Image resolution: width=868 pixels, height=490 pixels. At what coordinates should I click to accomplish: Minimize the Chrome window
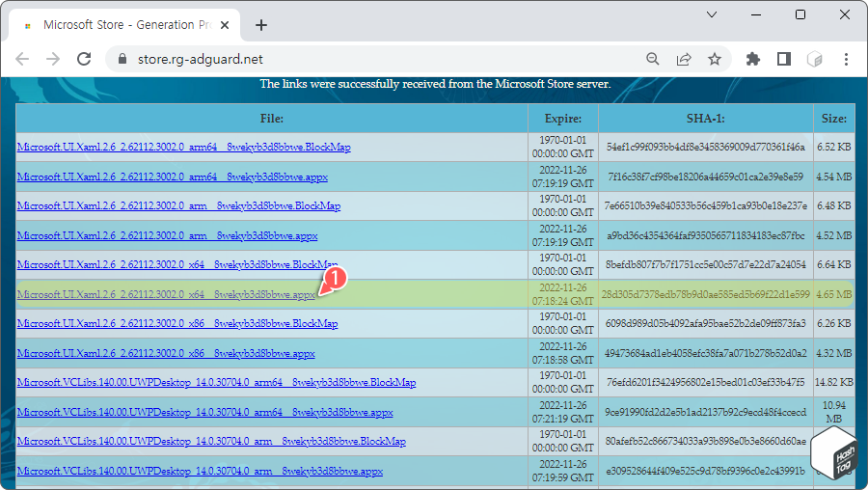click(756, 14)
